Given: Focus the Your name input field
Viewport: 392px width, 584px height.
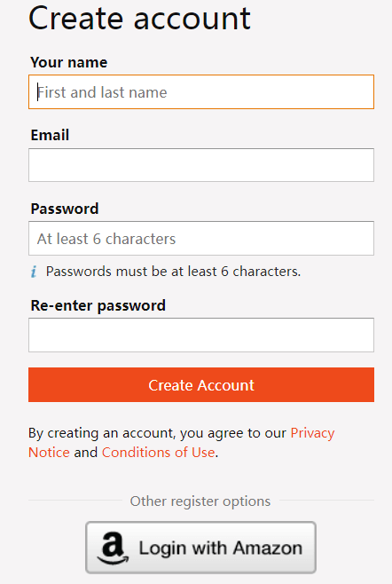Looking at the screenshot, I should pyautogui.click(x=201, y=92).
